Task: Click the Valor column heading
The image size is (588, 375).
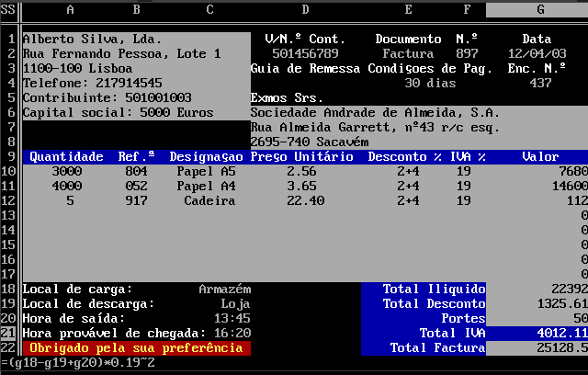Action: click(540, 157)
